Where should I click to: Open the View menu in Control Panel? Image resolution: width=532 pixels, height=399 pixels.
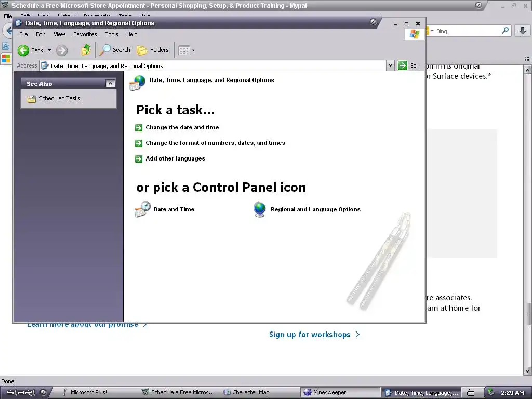(x=59, y=34)
